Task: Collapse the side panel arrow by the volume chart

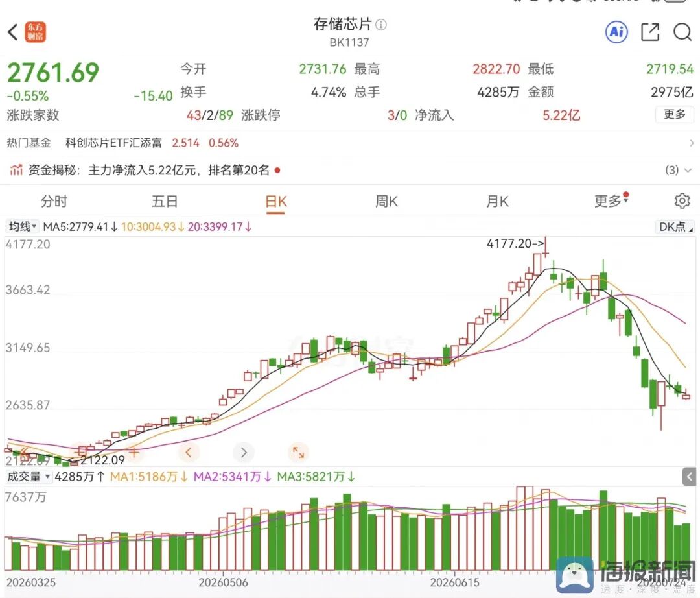Action: tap(689, 477)
